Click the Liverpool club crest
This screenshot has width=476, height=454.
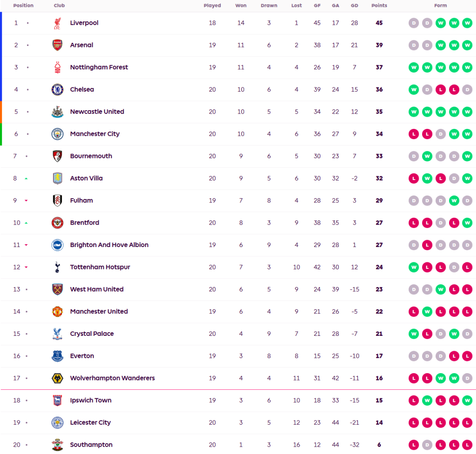coord(57,23)
